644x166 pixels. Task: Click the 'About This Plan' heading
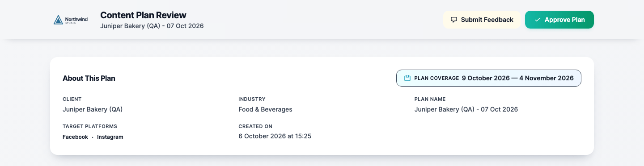89,78
